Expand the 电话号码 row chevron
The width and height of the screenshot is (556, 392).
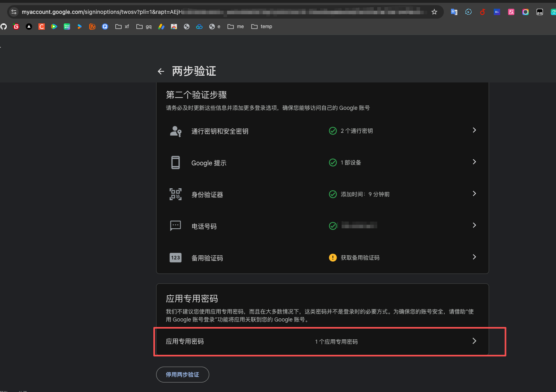[474, 225]
